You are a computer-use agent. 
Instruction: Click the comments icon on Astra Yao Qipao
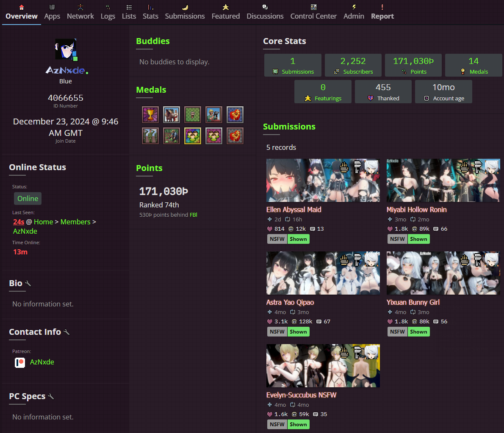point(319,322)
